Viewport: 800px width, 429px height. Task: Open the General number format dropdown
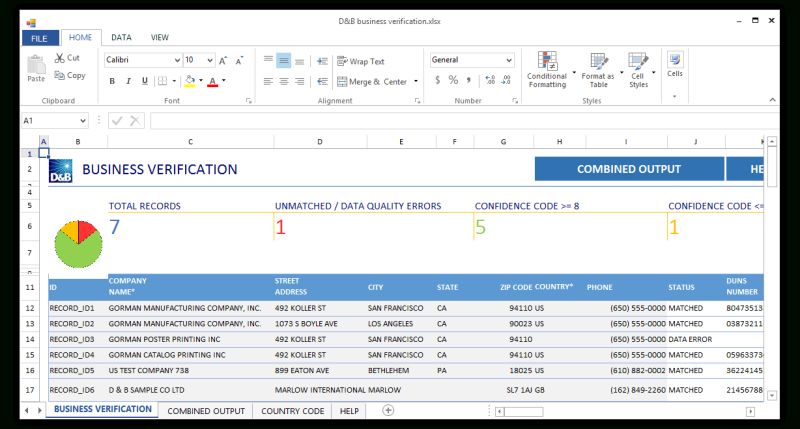(509, 60)
